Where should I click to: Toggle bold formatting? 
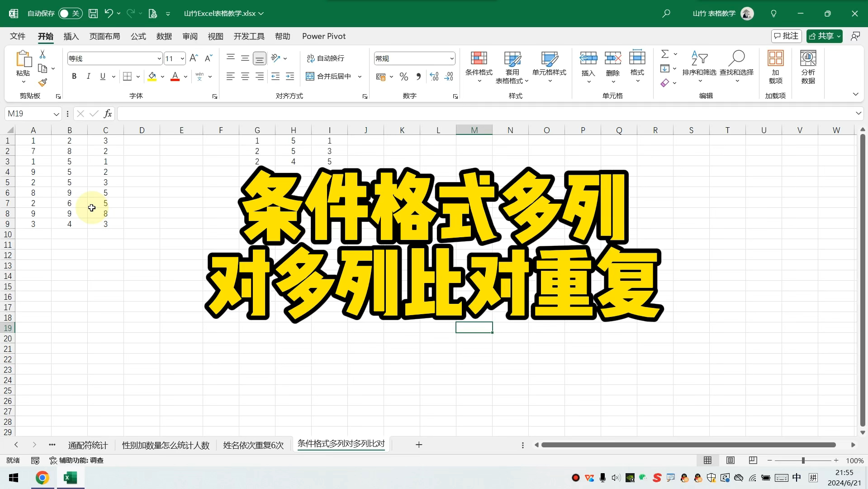pyautogui.click(x=74, y=76)
